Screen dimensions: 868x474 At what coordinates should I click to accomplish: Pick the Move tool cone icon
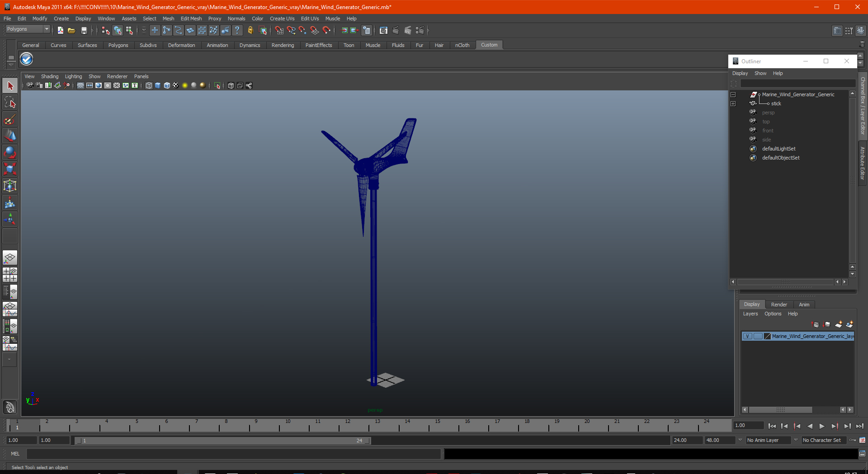(x=10, y=136)
